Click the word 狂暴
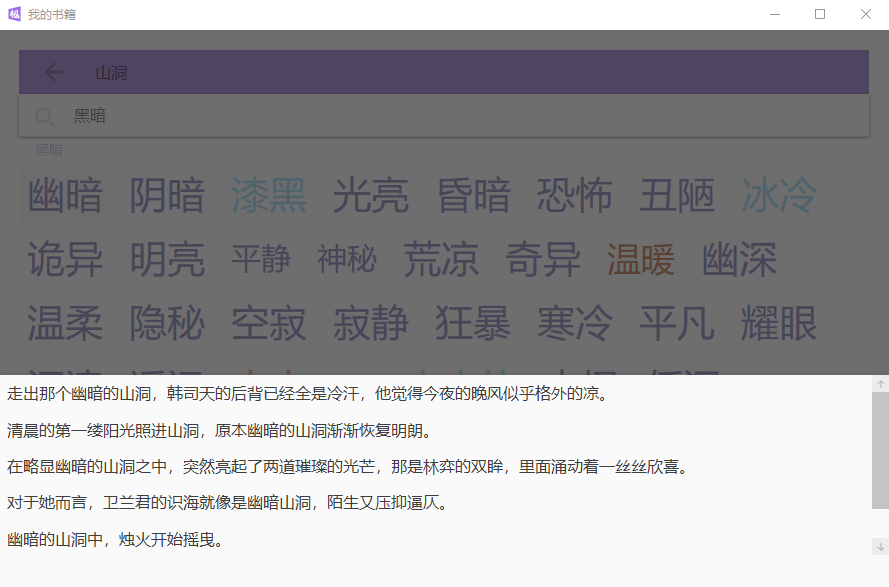This screenshot has width=889, height=587. tap(473, 323)
